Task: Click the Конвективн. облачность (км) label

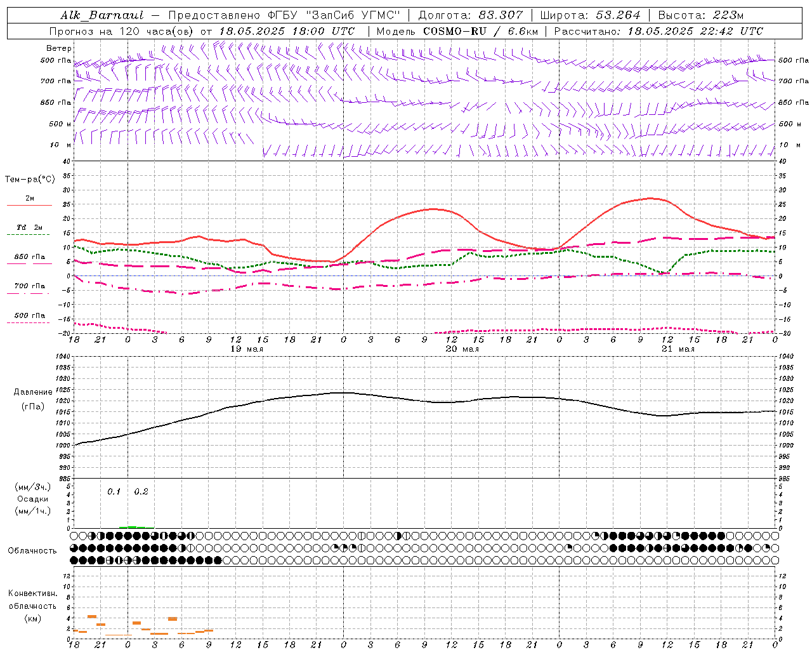Action: [32, 606]
